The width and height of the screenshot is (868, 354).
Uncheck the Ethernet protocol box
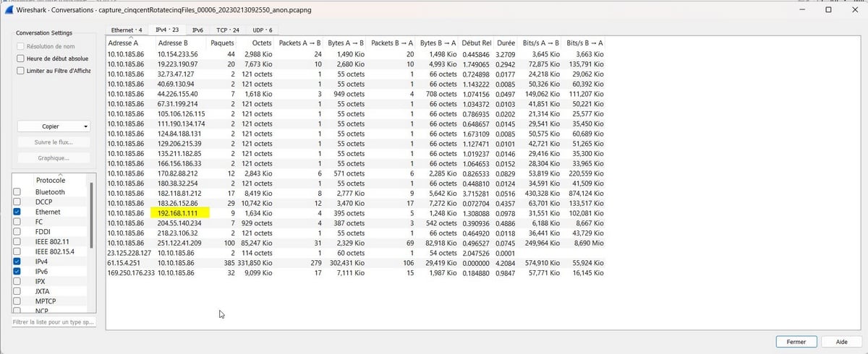pos(17,212)
